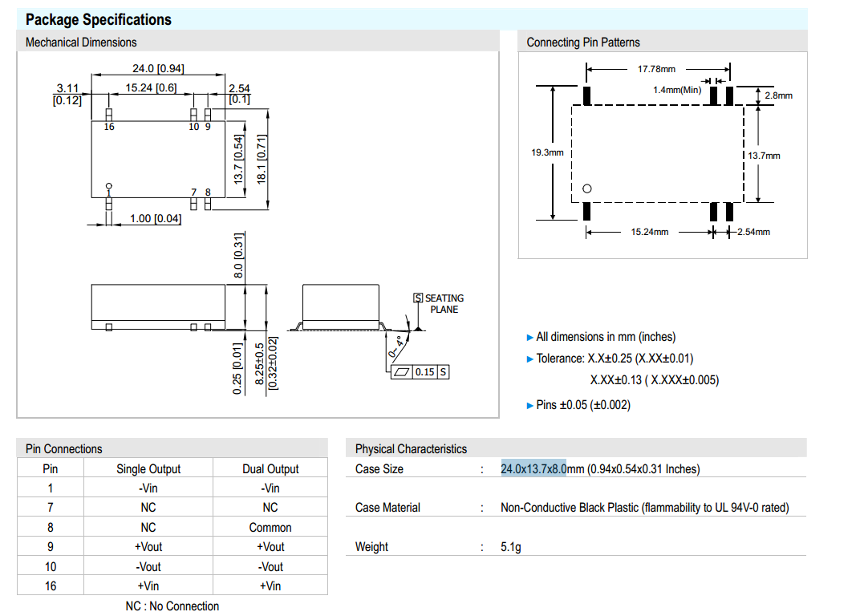Click the 19.3mm dimension label

547,152
